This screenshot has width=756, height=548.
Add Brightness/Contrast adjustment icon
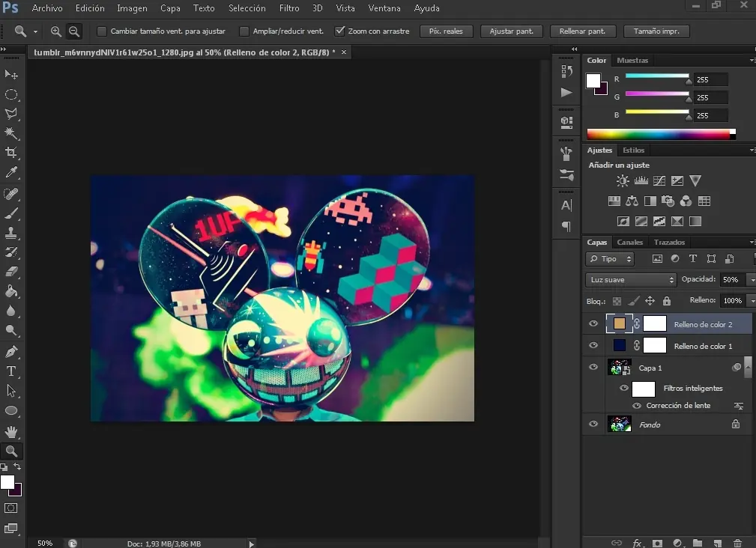tap(623, 181)
